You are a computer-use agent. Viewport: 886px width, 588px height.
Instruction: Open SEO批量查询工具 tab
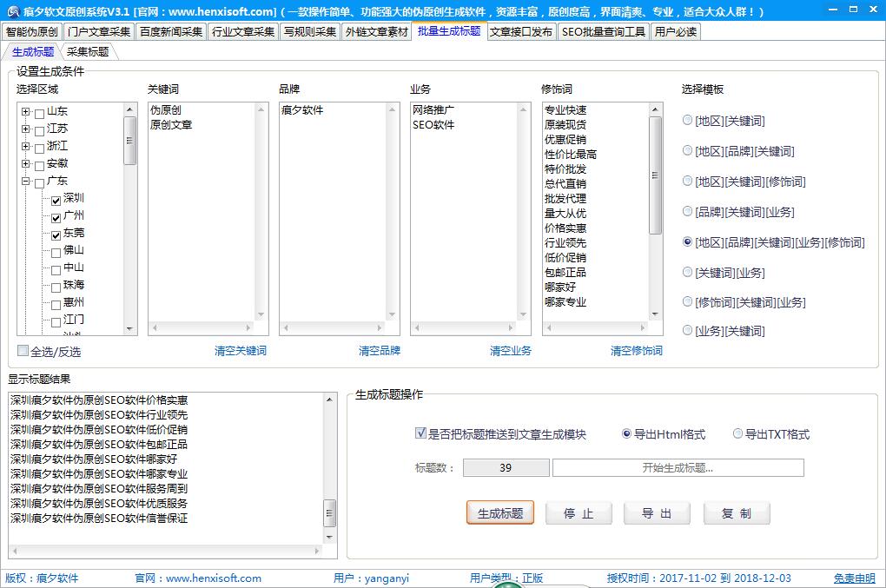click(x=604, y=31)
